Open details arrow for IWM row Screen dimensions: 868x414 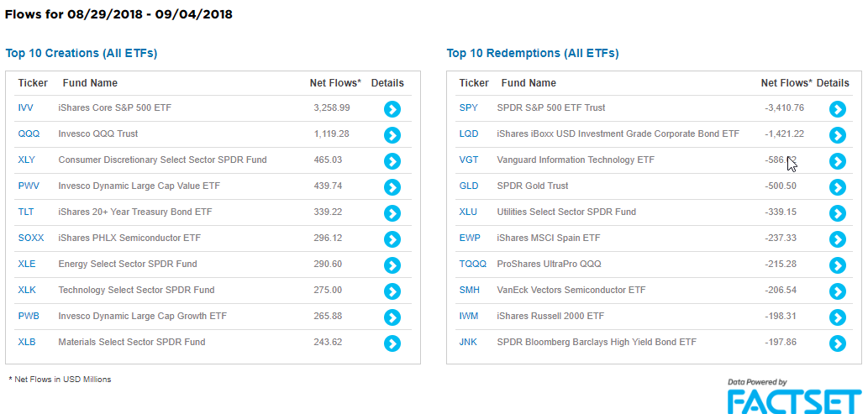click(838, 317)
